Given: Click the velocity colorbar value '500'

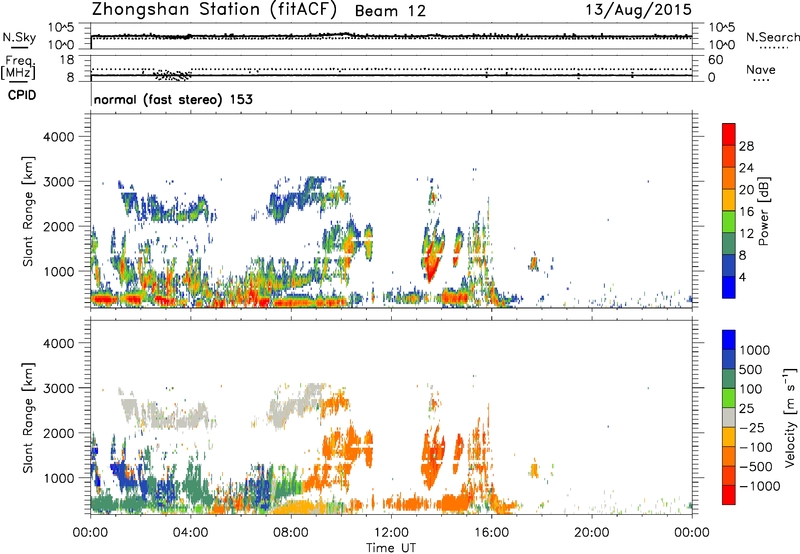Looking at the screenshot, I should [751, 369].
